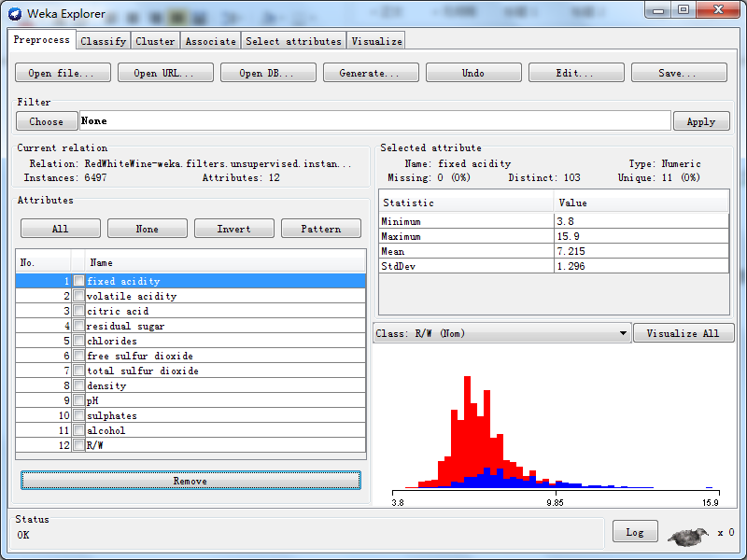Click the Minimum value 3.8 cell
The height and width of the screenshot is (560, 747).
(641, 221)
